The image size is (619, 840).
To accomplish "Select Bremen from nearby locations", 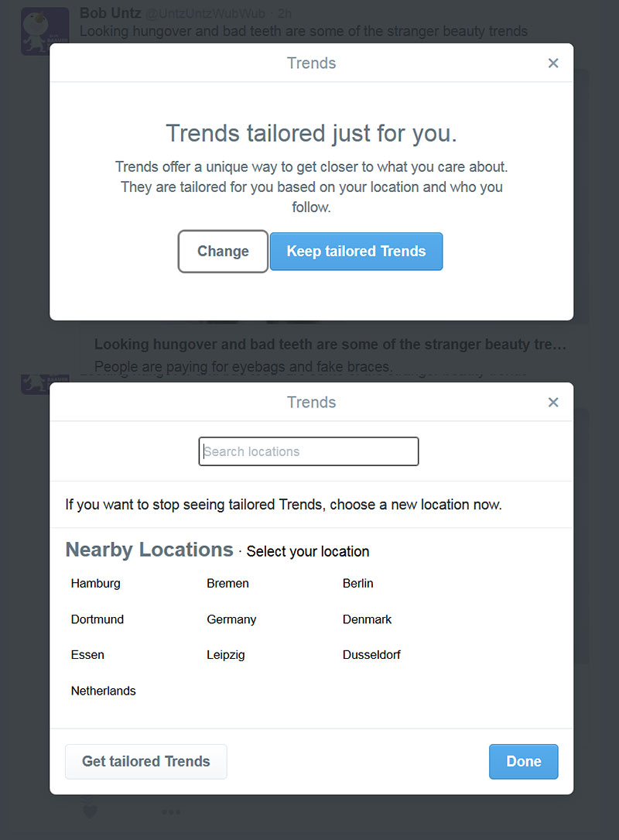I will point(227,584).
